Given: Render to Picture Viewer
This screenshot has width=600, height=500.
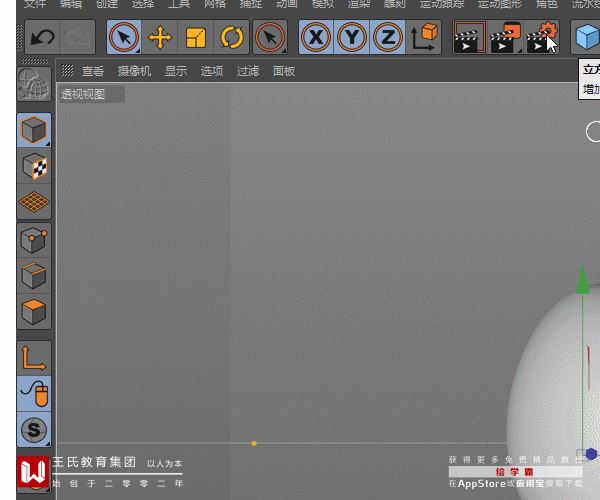Looking at the screenshot, I should pyautogui.click(x=505, y=37).
